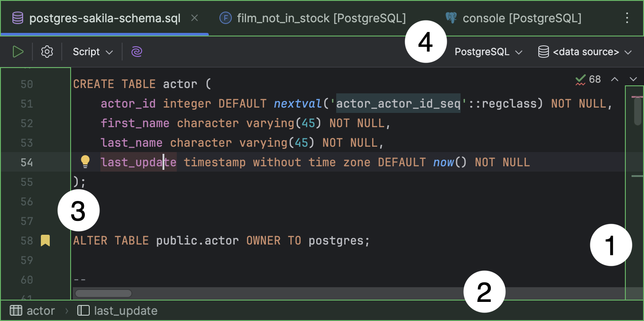Switch to the film_not_in_stock tab
This screenshot has height=321, width=644.
(312, 18)
